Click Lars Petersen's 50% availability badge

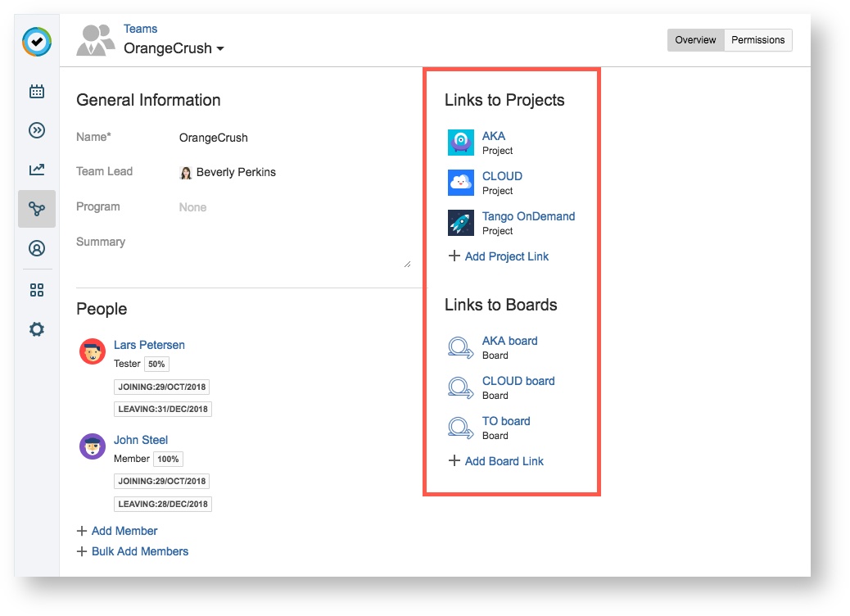pos(156,364)
